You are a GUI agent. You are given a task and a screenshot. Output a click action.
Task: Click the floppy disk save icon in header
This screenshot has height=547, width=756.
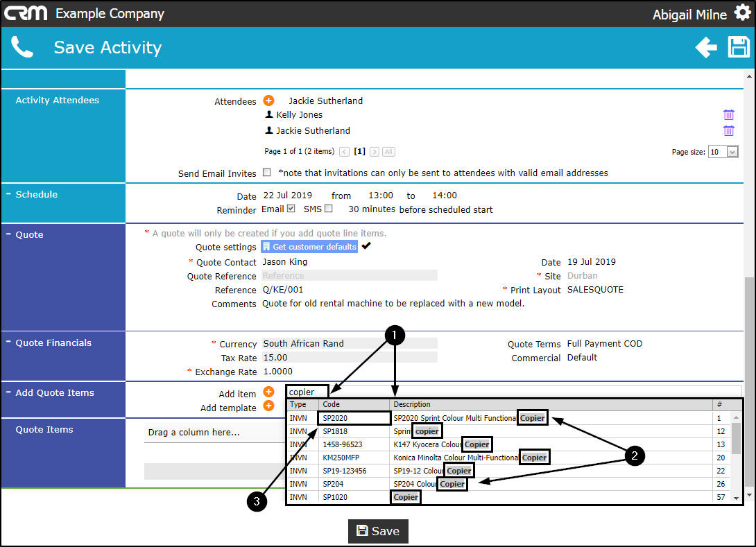(739, 47)
